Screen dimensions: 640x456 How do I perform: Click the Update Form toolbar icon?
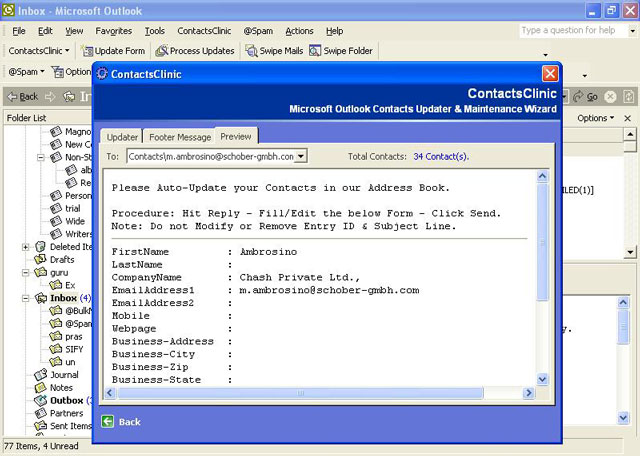click(x=87, y=51)
